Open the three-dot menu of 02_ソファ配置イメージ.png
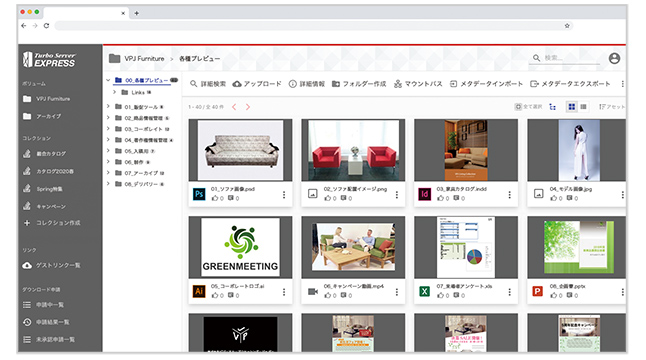The width and height of the screenshot is (646, 360). [x=397, y=194]
